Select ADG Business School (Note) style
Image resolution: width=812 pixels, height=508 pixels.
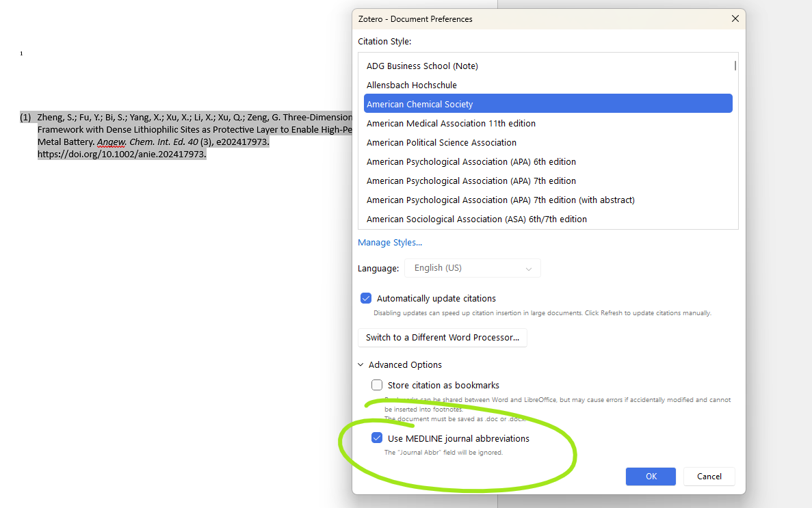tap(548, 66)
